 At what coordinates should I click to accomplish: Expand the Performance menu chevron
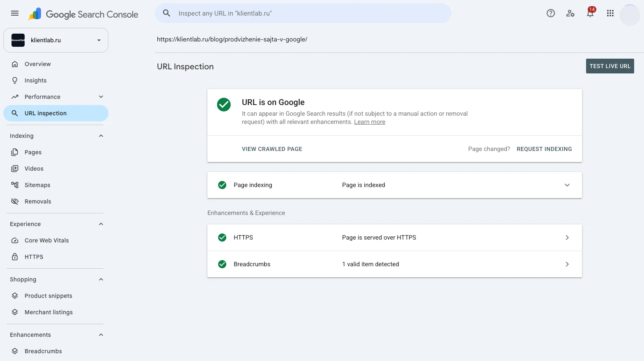(101, 97)
